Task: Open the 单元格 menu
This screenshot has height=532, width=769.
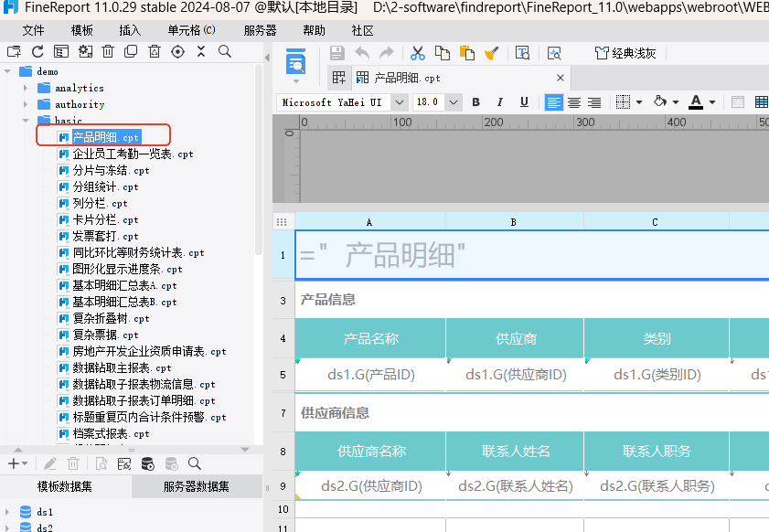Action: (x=191, y=30)
